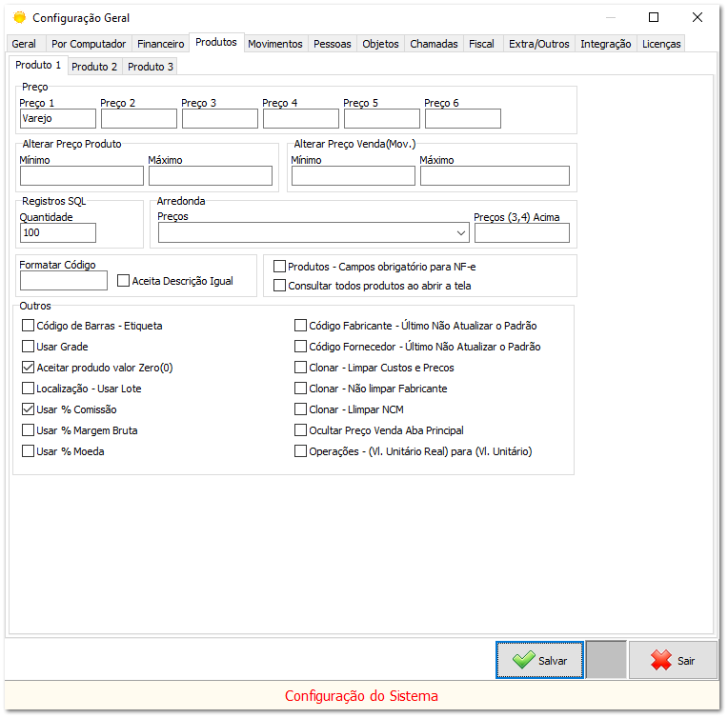
Task: Click Mínimo field under Alterar Preço Produto
Action: click(x=82, y=176)
